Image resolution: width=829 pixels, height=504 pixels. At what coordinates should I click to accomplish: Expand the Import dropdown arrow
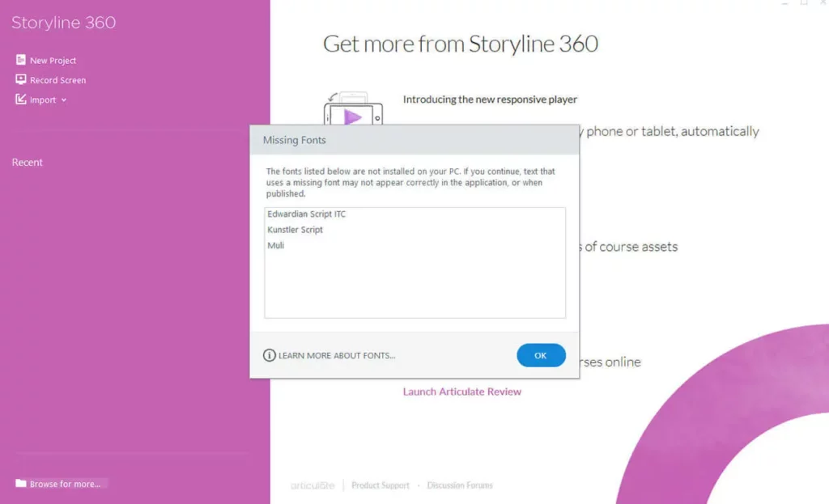[64, 100]
